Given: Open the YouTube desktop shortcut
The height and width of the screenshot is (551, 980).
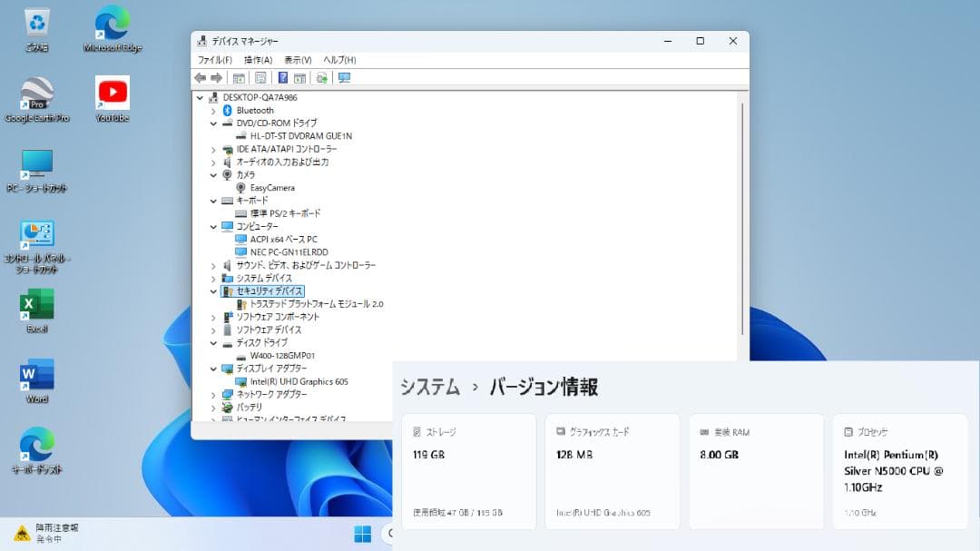Looking at the screenshot, I should click(111, 93).
